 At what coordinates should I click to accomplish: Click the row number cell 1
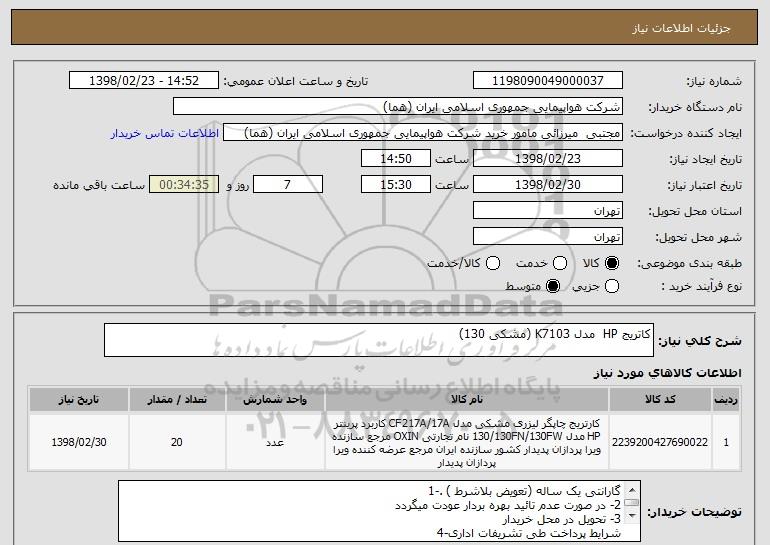click(x=726, y=442)
